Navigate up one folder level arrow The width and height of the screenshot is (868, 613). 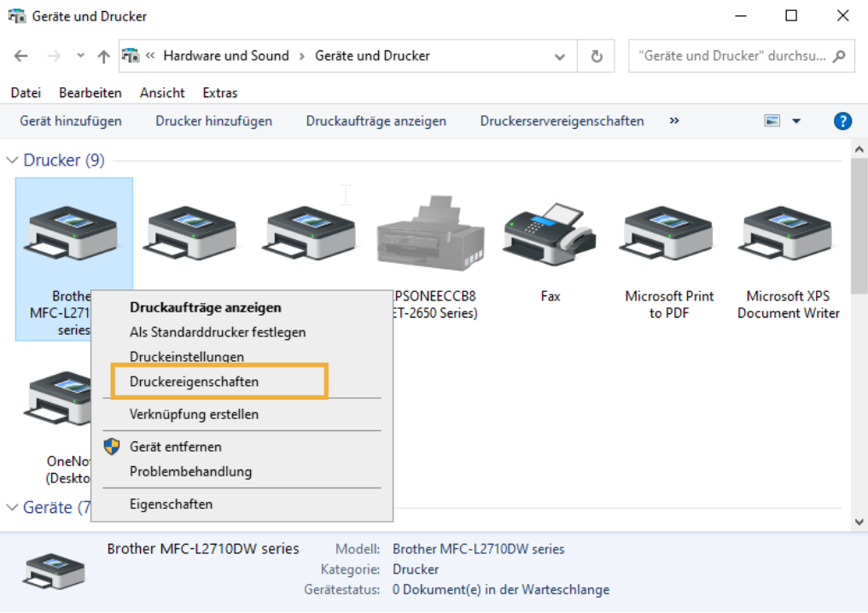click(x=103, y=56)
